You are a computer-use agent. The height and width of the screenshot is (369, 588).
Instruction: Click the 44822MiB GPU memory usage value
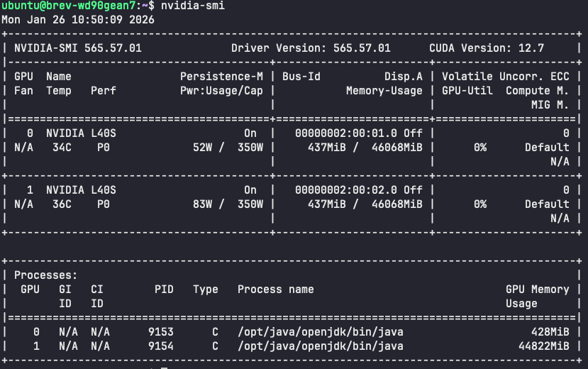point(544,346)
